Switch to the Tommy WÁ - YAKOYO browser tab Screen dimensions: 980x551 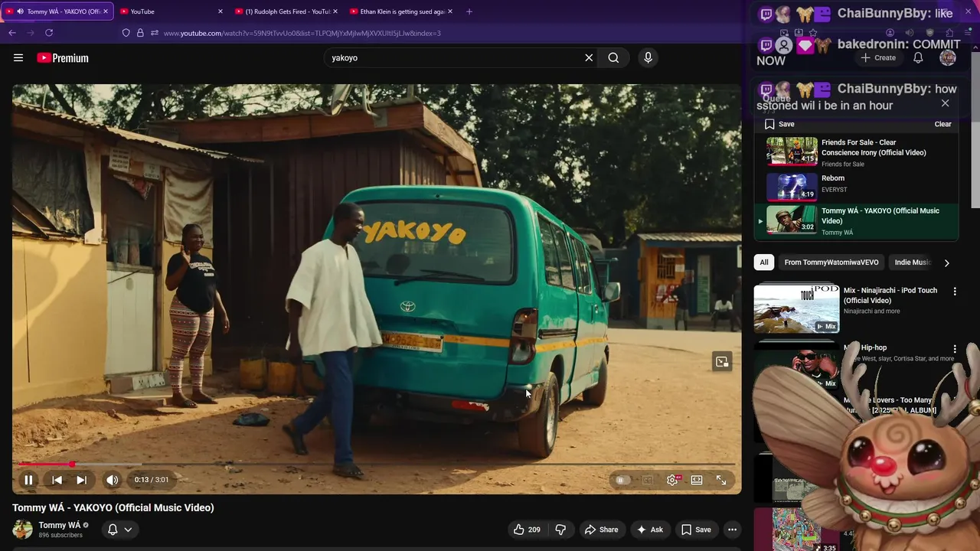[57, 11]
